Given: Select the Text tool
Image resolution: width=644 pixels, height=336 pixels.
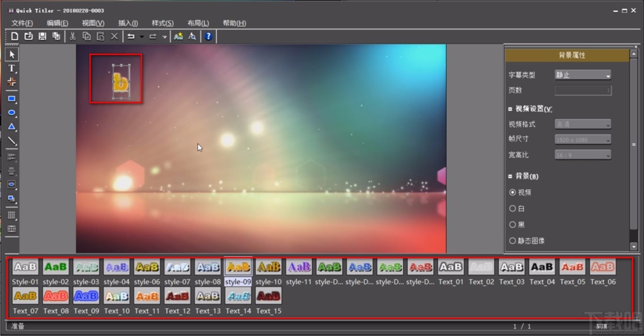Looking at the screenshot, I should [12, 68].
